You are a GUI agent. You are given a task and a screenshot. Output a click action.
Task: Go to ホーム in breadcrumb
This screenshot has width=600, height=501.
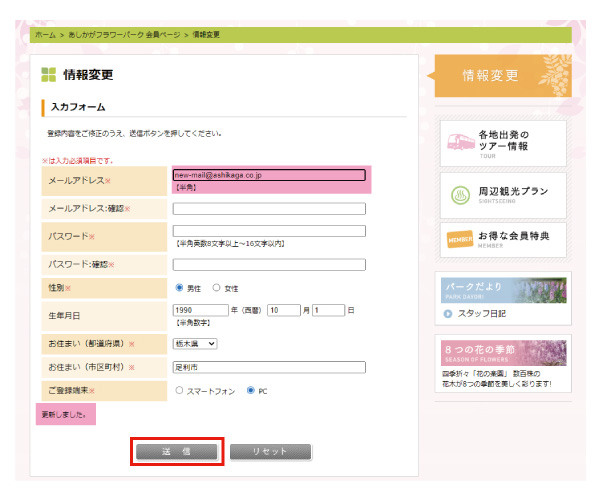45,35
